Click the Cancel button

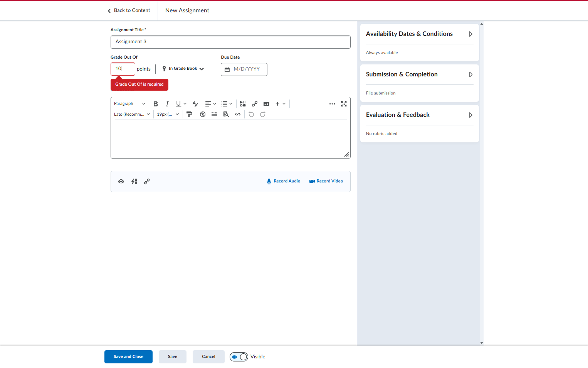[x=208, y=357]
